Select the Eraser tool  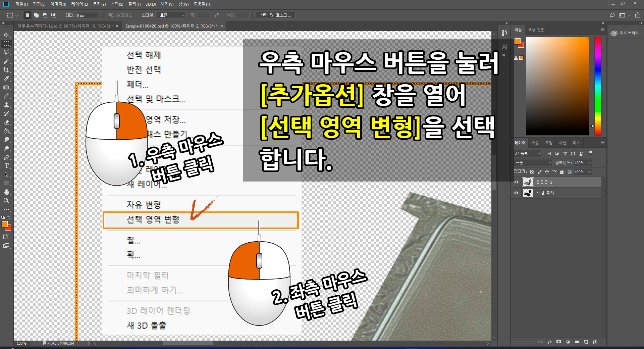pyautogui.click(x=6, y=122)
